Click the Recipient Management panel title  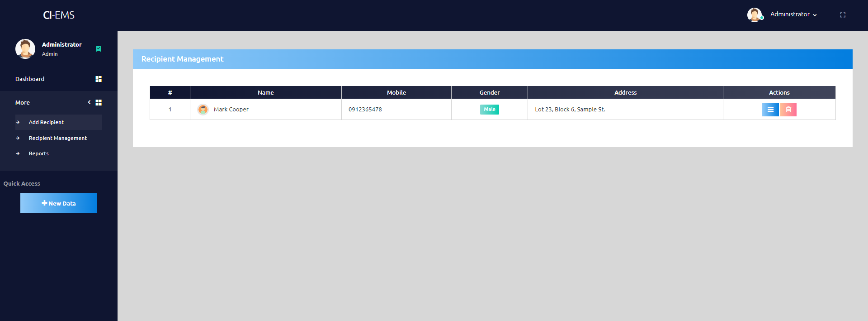pyautogui.click(x=182, y=59)
